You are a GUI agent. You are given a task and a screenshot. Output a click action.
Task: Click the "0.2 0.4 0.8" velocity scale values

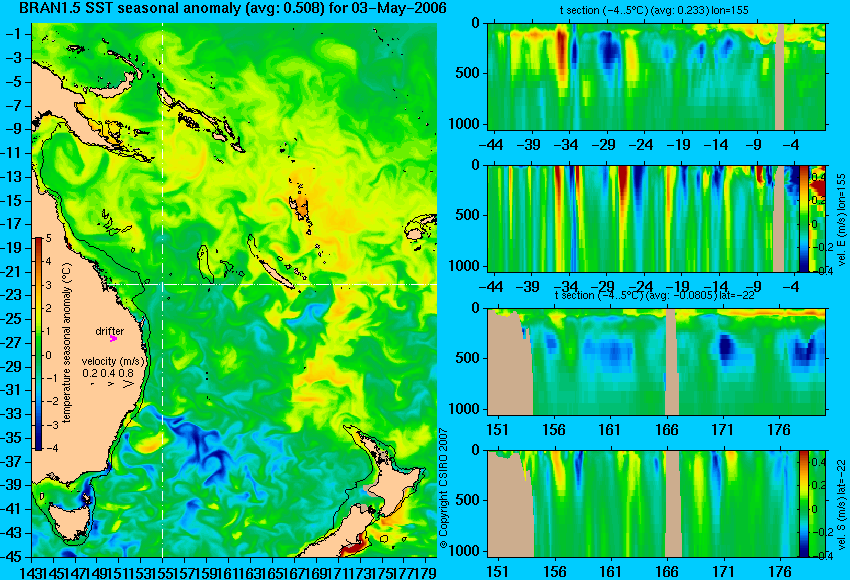108,373
